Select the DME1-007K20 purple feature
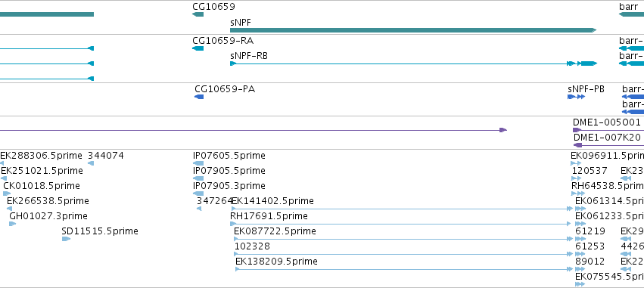The height and width of the screenshot is (288, 644). [x=608, y=145]
